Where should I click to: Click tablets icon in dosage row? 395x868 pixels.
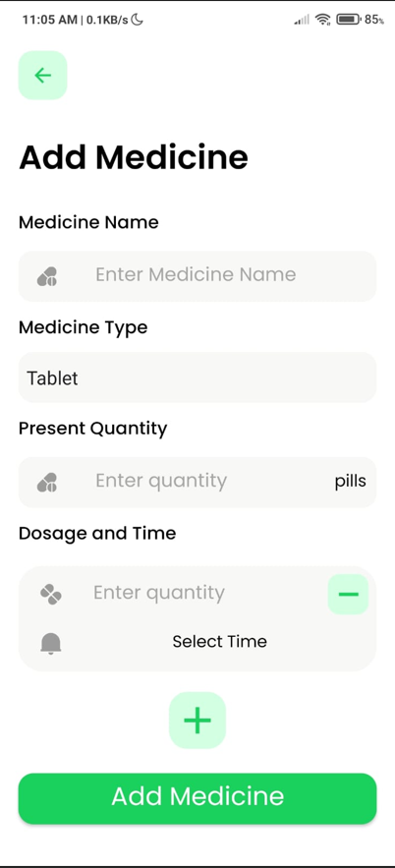point(51,594)
